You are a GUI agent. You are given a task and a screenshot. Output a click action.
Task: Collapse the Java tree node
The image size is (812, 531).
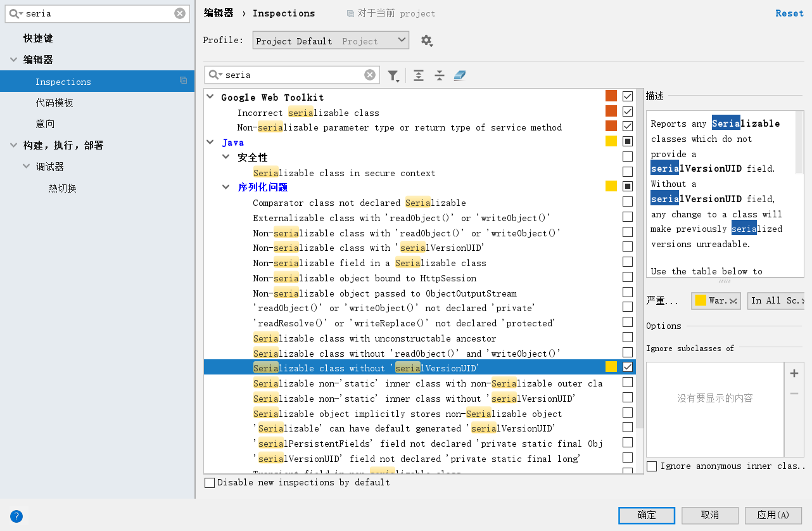tap(211, 142)
